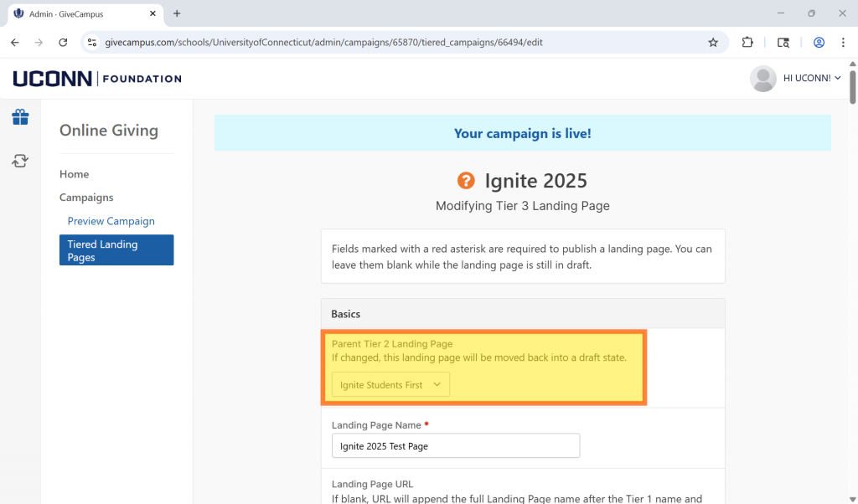The image size is (858, 504).
Task: Click the user avatar profile picture
Action: pos(762,78)
